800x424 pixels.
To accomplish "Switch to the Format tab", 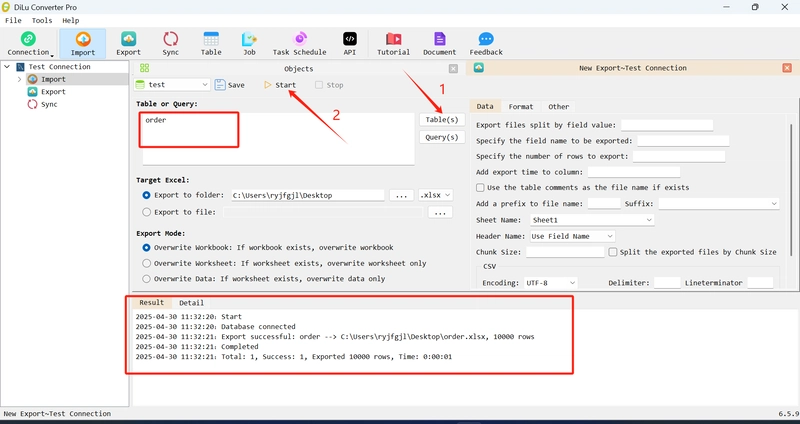I will [520, 106].
